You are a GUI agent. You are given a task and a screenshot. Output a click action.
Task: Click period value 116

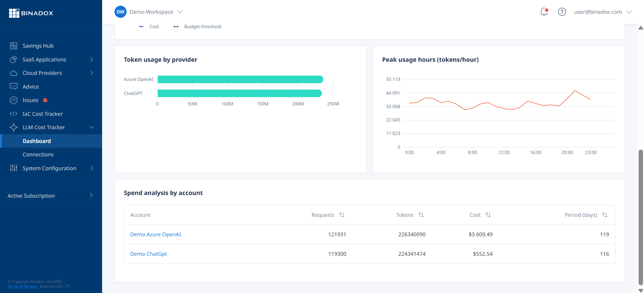coord(604,254)
